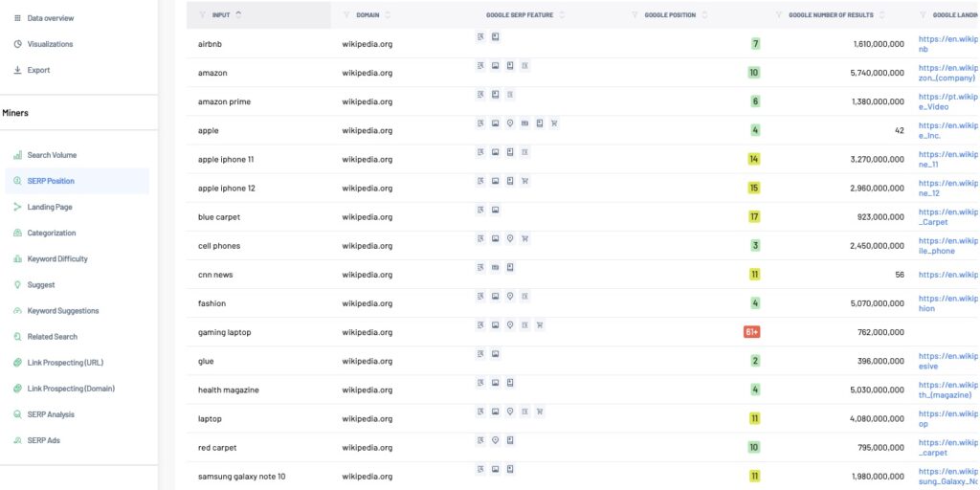
Task: Click the shopping cart icon in the laptop row
Action: point(540,412)
